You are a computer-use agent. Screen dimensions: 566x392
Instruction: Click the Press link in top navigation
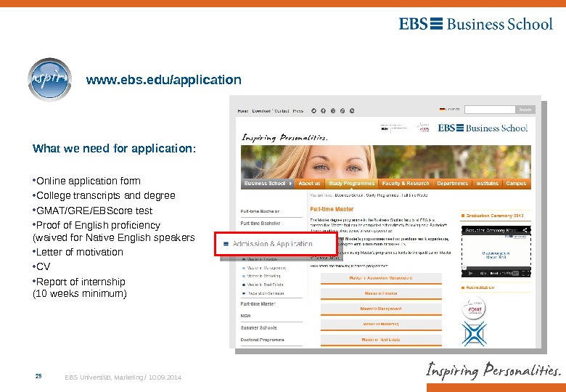(298, 111)
